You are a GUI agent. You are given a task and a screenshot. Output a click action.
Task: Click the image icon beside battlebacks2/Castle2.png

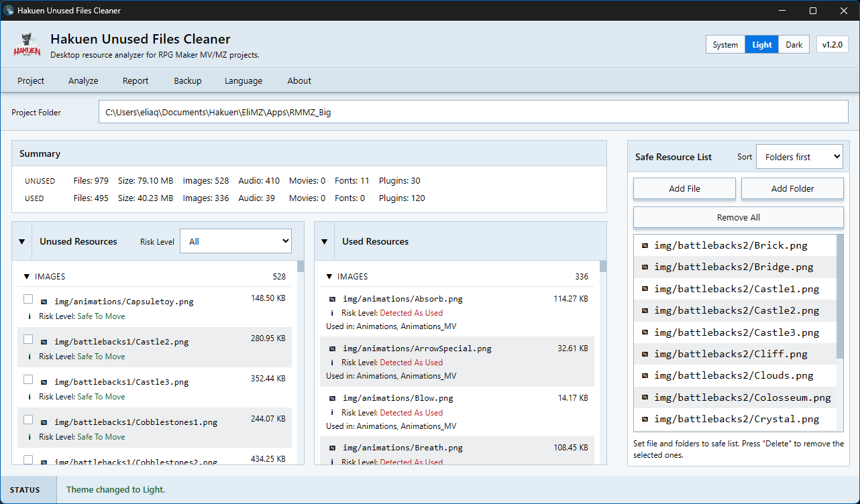pyautogui.click(x=645, y=310)
